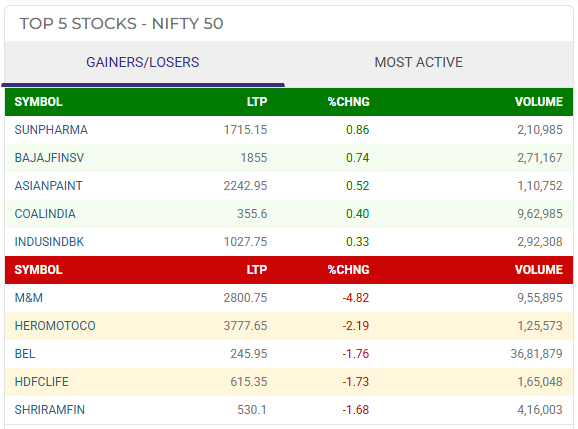Select COALINDIA change 0.40
The width and height of the screenshot is (578, 429).
(358, 214)
